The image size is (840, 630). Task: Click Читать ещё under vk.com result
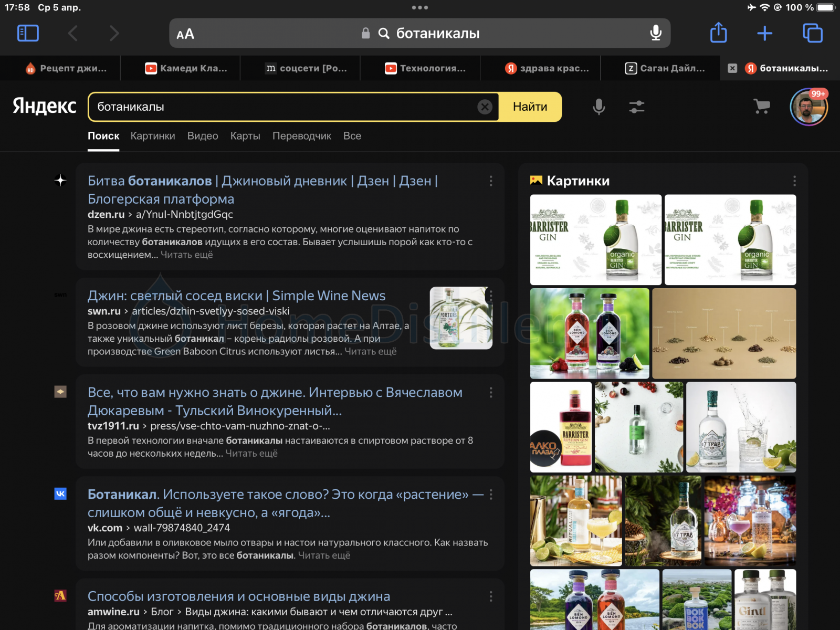pos(324,555)
